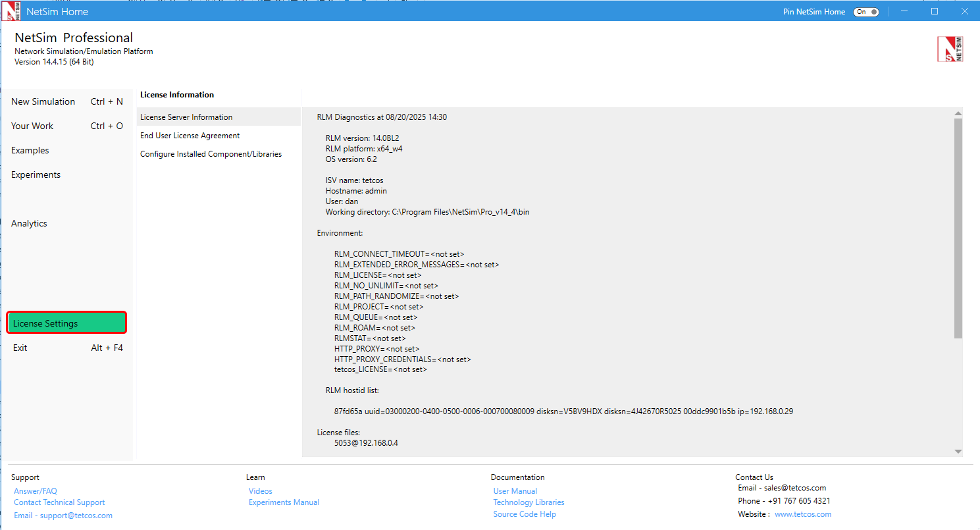Click the User: dan line
Viewport: 980px width, 530px height.
(x=342, y=201)
